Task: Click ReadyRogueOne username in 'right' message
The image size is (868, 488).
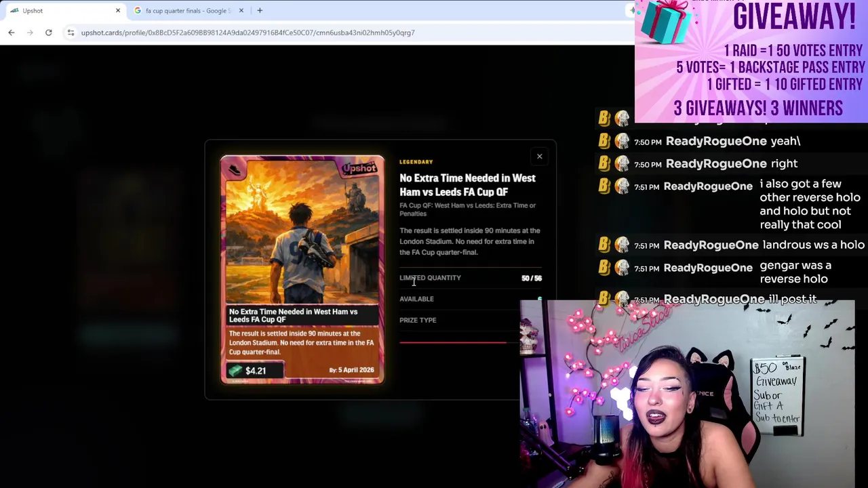Action: pos(716,163)
